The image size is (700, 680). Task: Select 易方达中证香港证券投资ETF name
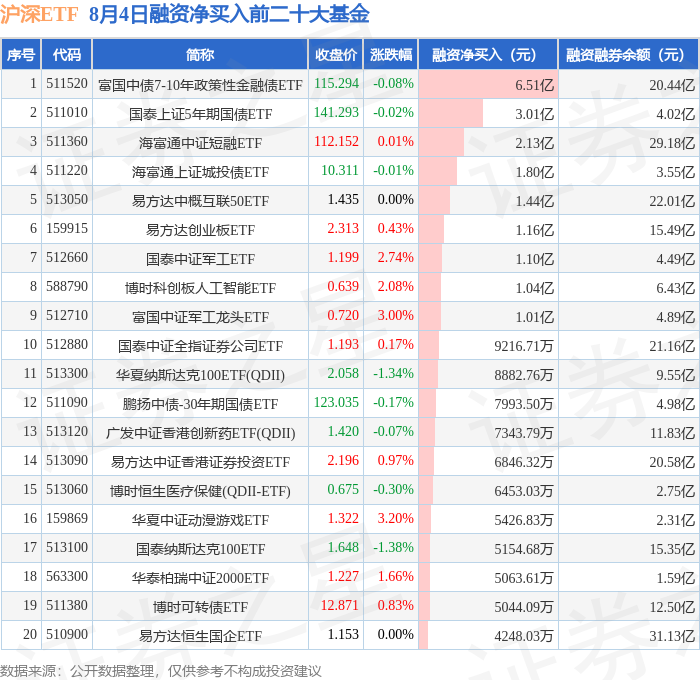200,462
